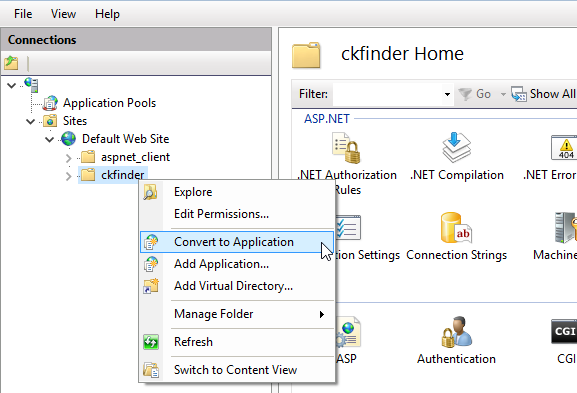Open the Filter dropdown arrow
The image size is (577, 393).
click(447, 94)
